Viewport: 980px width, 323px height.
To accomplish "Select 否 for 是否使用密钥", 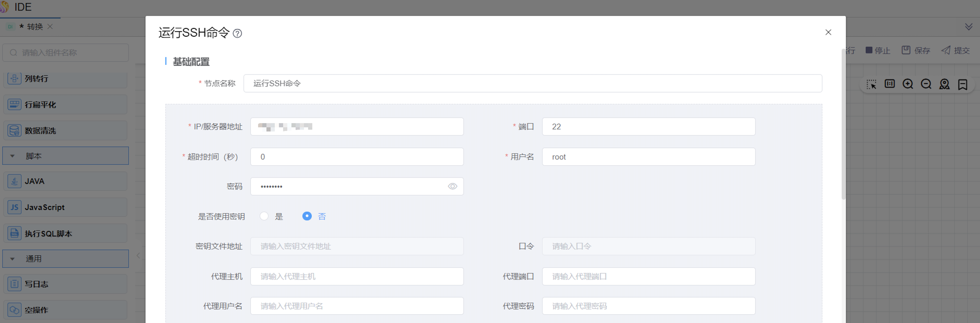I will tap(306, 216).
